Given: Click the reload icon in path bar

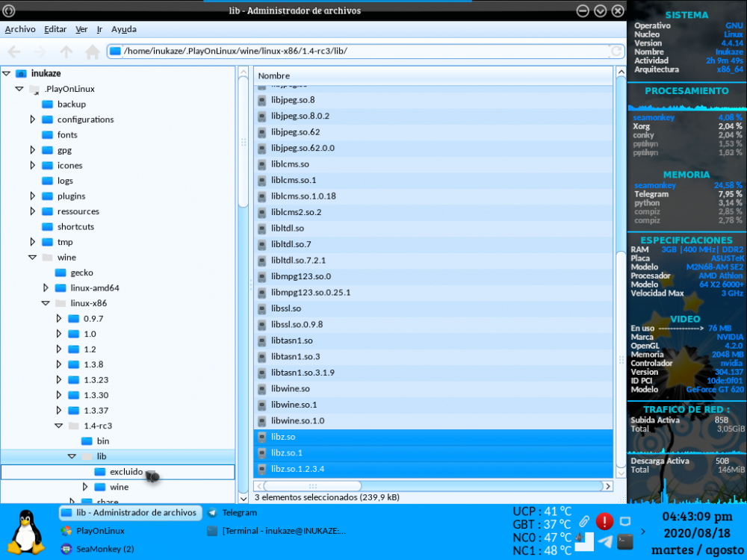Looking at the screenshot, I should coord(616,52).
